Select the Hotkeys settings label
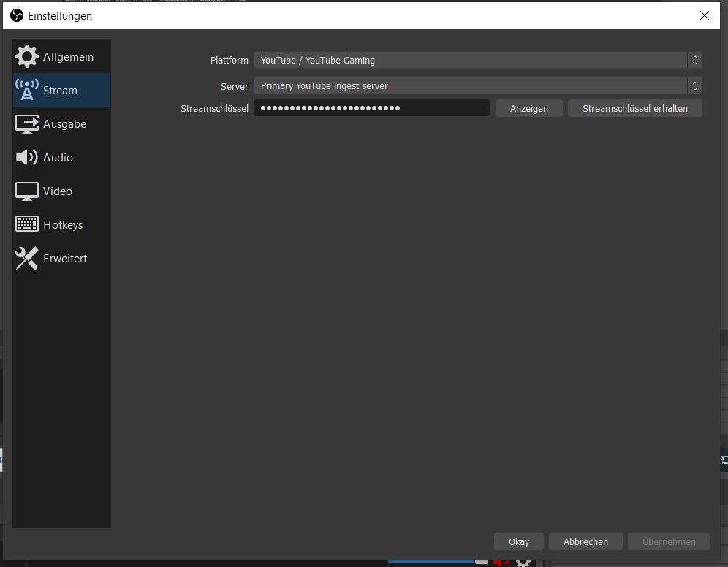Viewport: 728px width, 567px height. tap(63, 225)
